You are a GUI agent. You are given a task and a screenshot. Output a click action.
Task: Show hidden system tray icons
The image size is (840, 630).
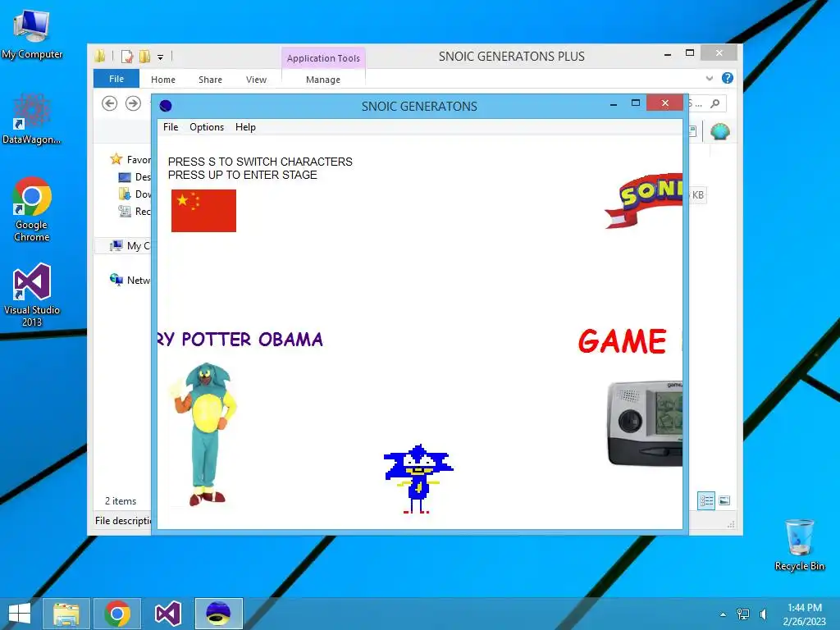pos(724,614)
